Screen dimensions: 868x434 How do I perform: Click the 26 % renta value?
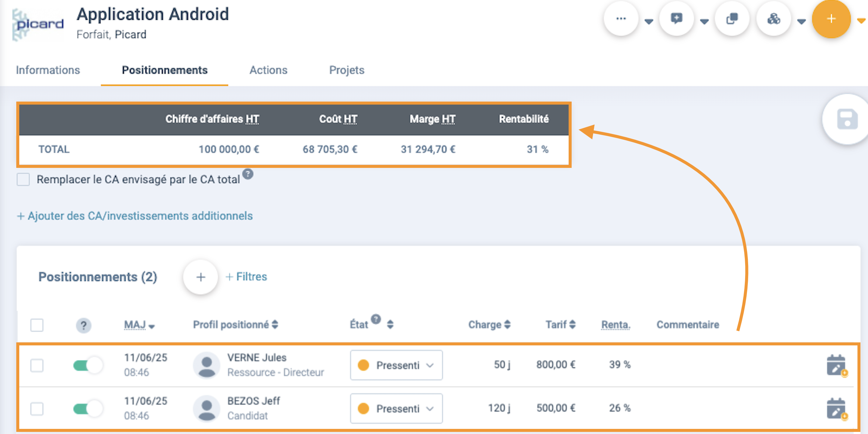[x=620, y=408]
